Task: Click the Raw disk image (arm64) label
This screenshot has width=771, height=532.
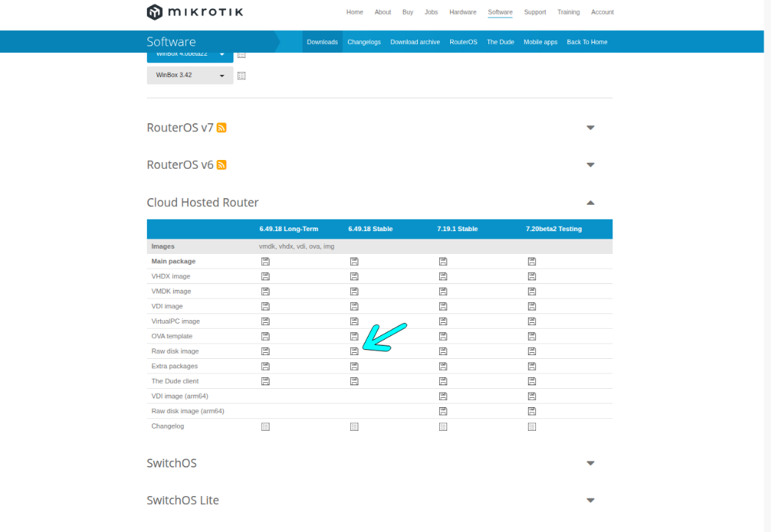Action: click(188, 411)
